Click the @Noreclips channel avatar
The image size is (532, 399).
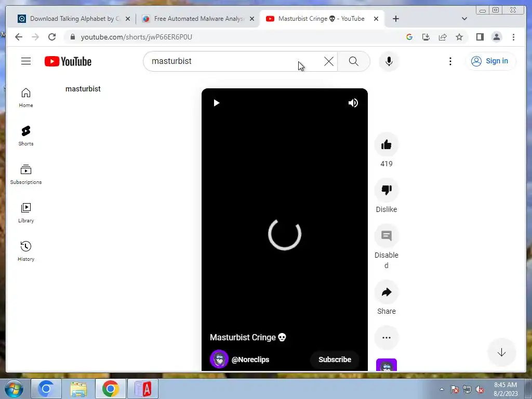(219, 360)
